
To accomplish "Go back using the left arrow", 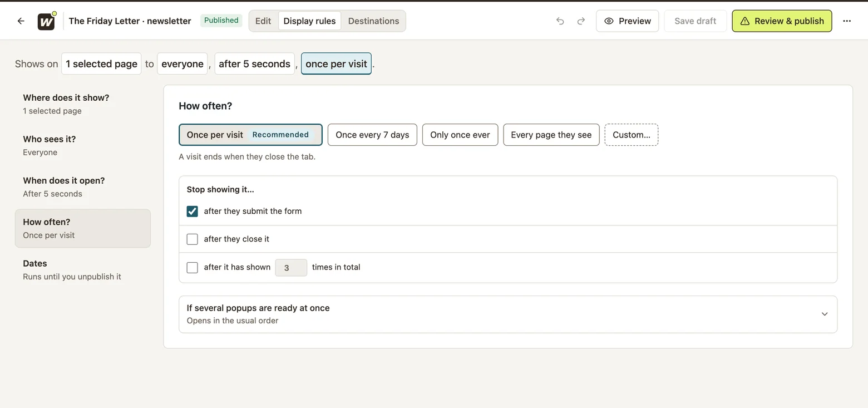I will pyautogui.click(x=21, y=21).
